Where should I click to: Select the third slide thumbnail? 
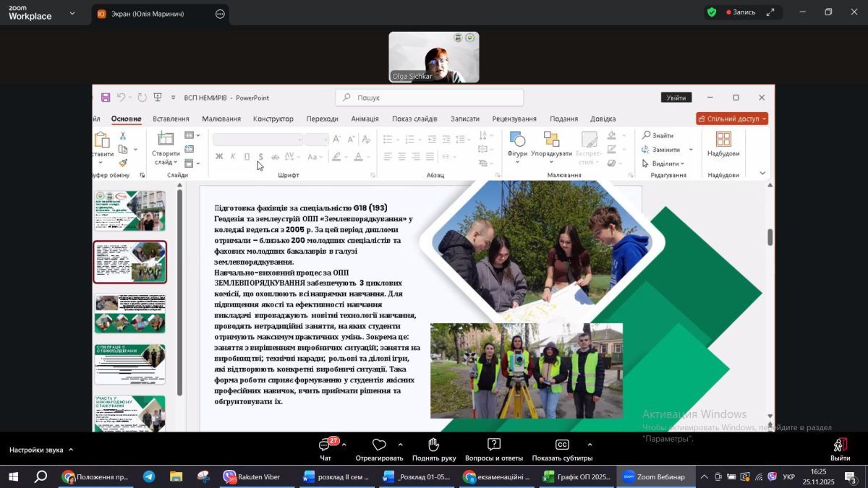(x=130, y=313)
